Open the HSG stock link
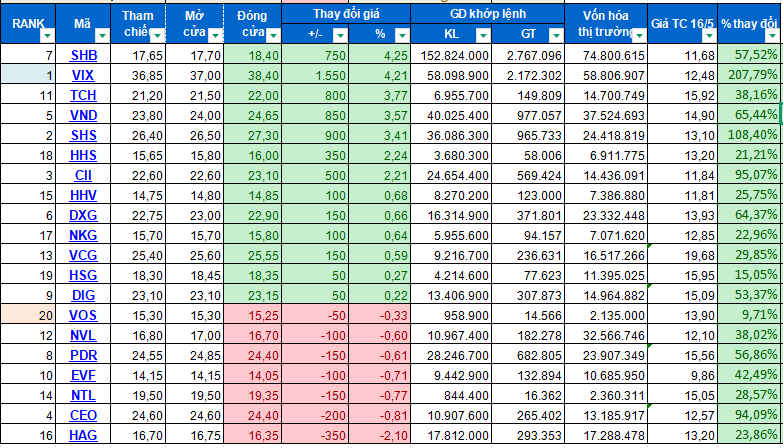This screenshot has width=783, height=448. (x=83, y=275)
